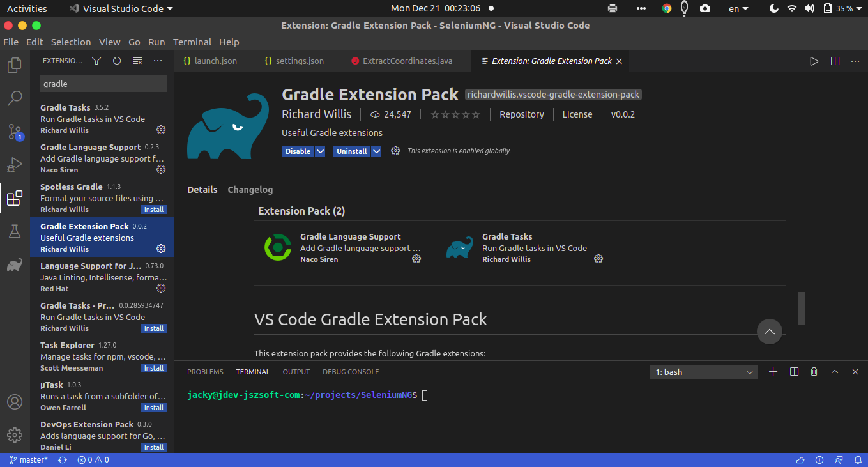Open gear menu for Gradle Tasks 3.5.2
The height and width of the screenshot is (467, 868).
click(x=161, y=130)
